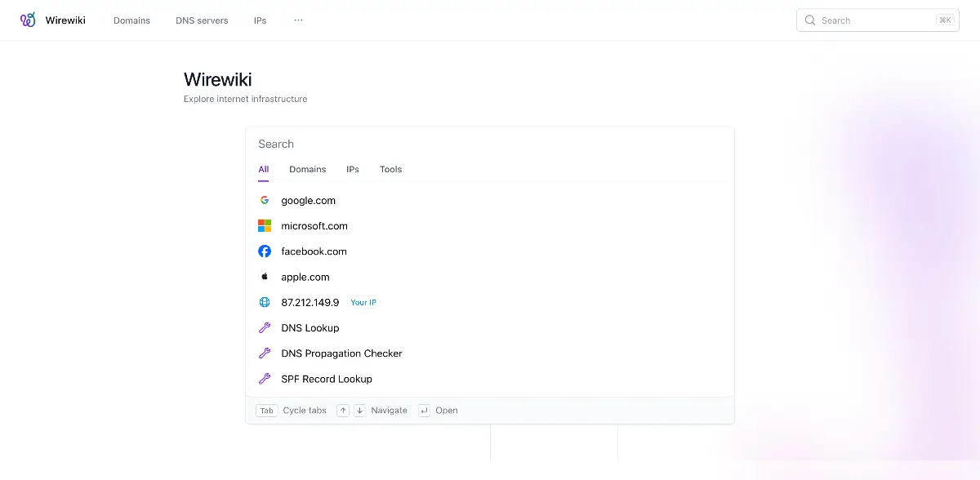Click Explore internet infrastructure subtitle
Viewport: 980px width, 480px height.
tap(245, 99)
